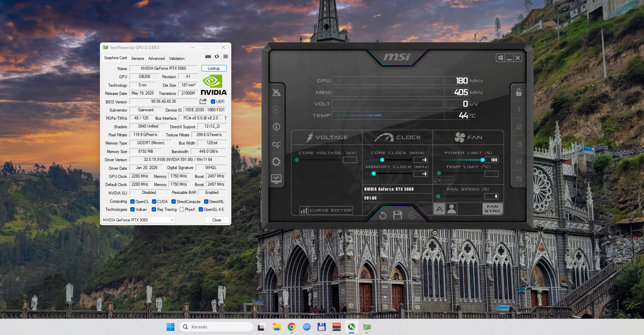This screenshot has width=644, height=335.
Task: Click the Kombustor K icon in Afterburner
Action: (x=276, y=110)
